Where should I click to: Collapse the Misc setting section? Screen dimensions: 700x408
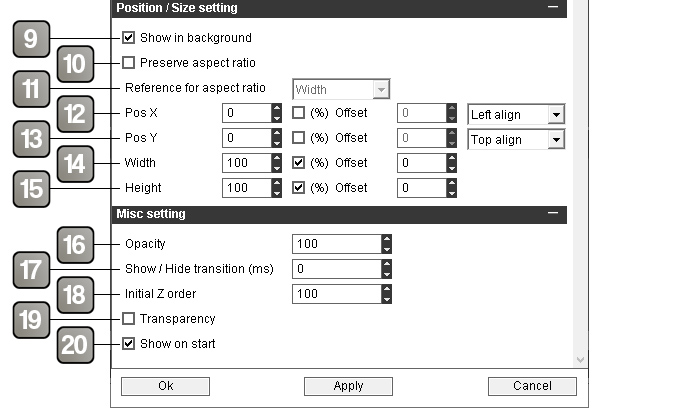553,213
